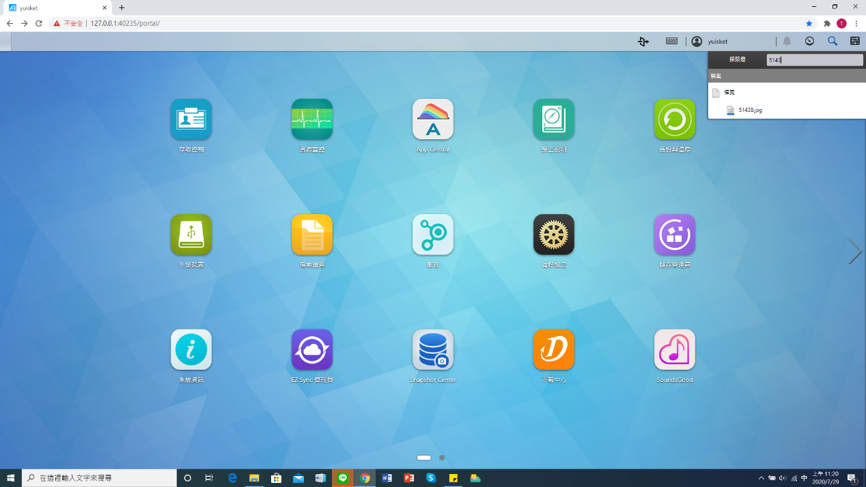
Task: Toggle the blue magnifier search icon
Action: [832, 41]
